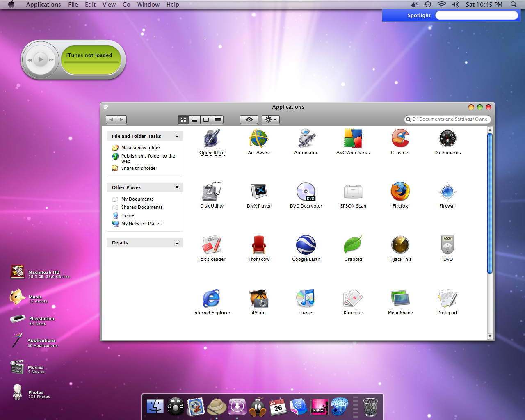The image size is (525, 420).
Task: Click the volume icon in menu bar
Action: click(x=456, y=5)
